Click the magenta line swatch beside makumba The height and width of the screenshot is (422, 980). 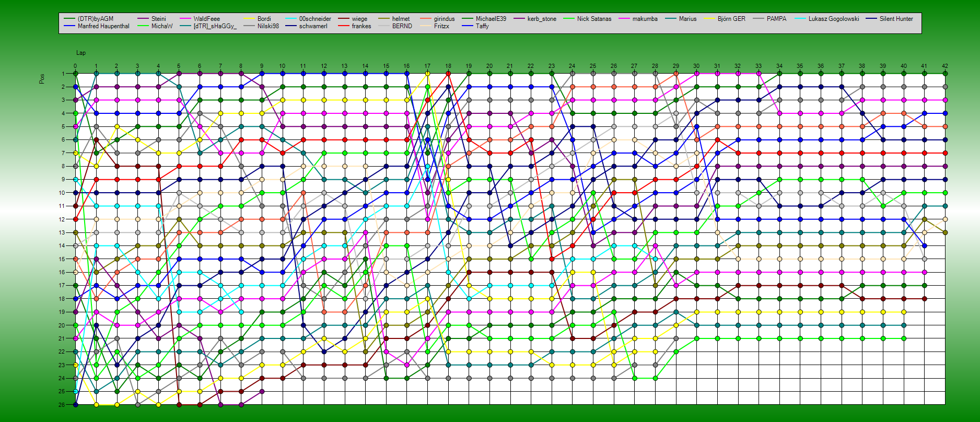click(x=623, y=19)
